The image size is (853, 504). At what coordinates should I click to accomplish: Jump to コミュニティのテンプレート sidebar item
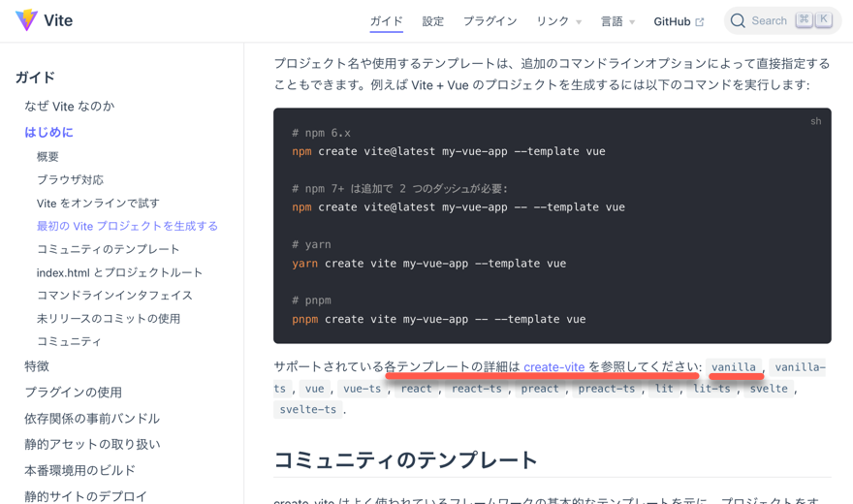click(108, 249)
